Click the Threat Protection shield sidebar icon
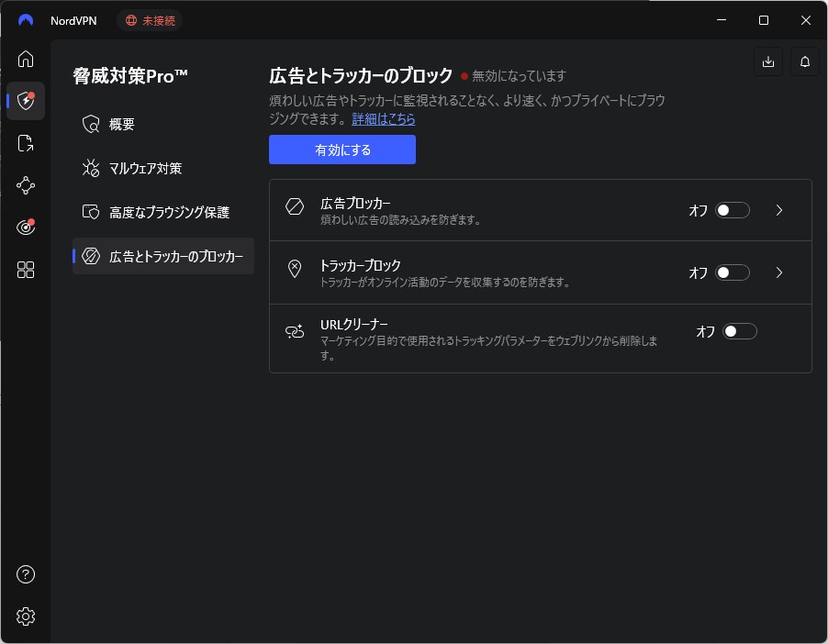The width and height of the screenshot is (828, 644). [x=26, y=101]
